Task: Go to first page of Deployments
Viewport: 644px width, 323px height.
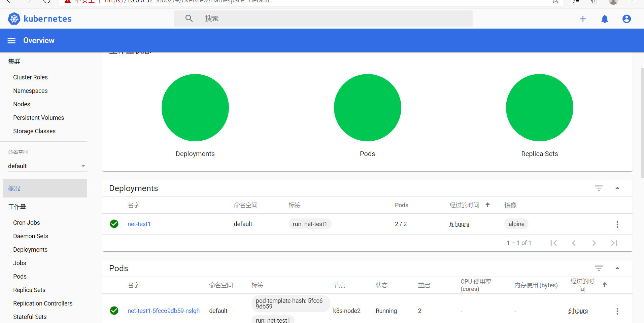Action: [x=553, y=243]
